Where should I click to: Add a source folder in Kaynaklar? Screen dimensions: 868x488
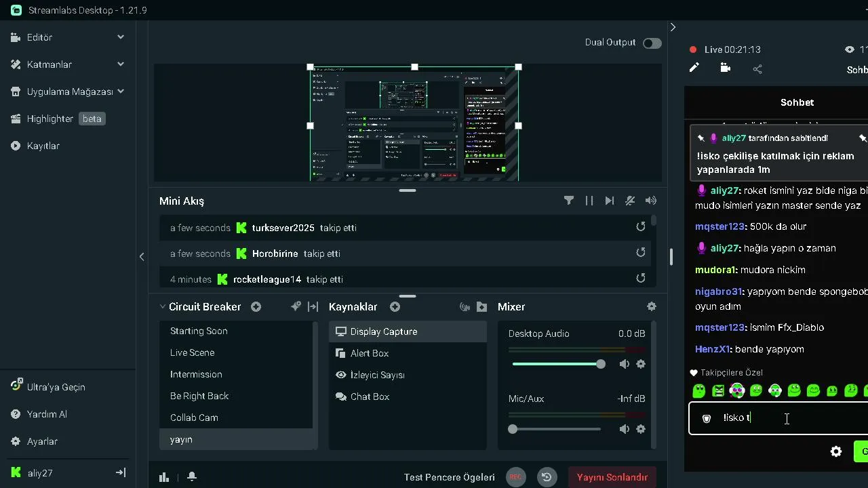pyautogui.click(x=481, y=307)
